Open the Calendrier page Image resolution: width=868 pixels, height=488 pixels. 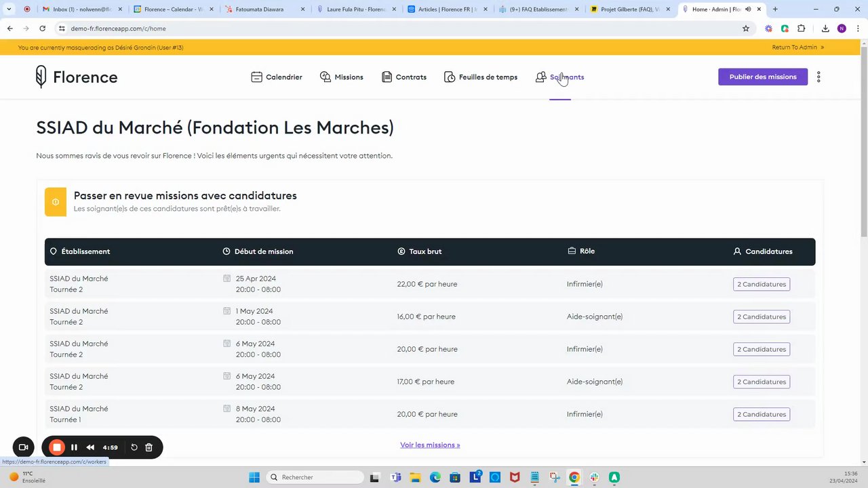[276, 77]
